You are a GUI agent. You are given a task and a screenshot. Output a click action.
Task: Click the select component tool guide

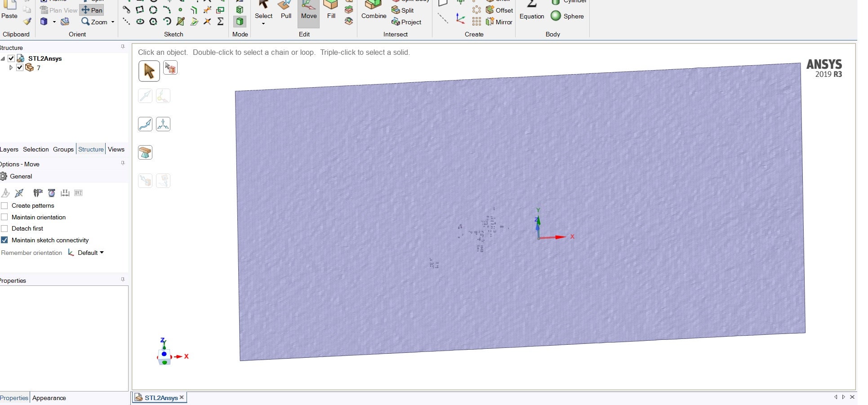coord(170,68)
